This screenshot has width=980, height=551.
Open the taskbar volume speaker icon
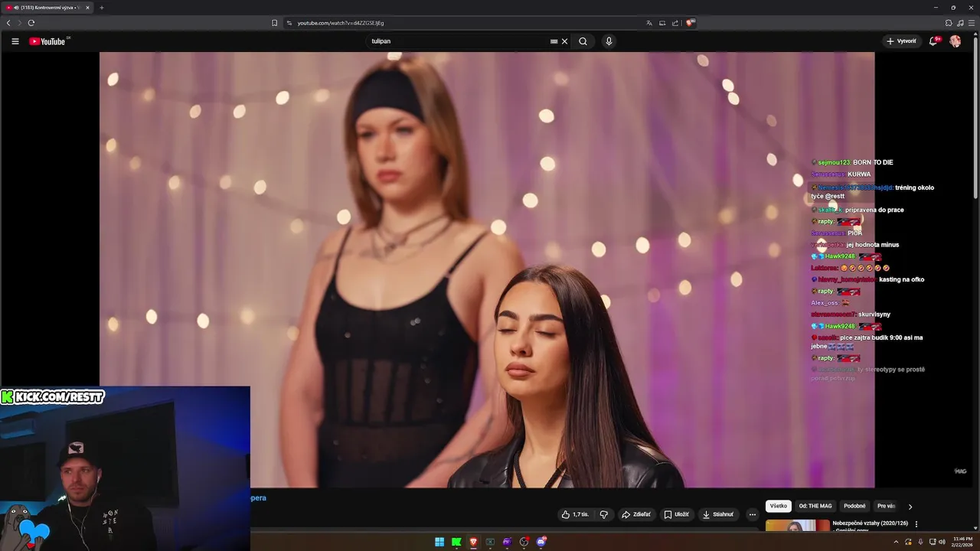(x=942, y=542)
